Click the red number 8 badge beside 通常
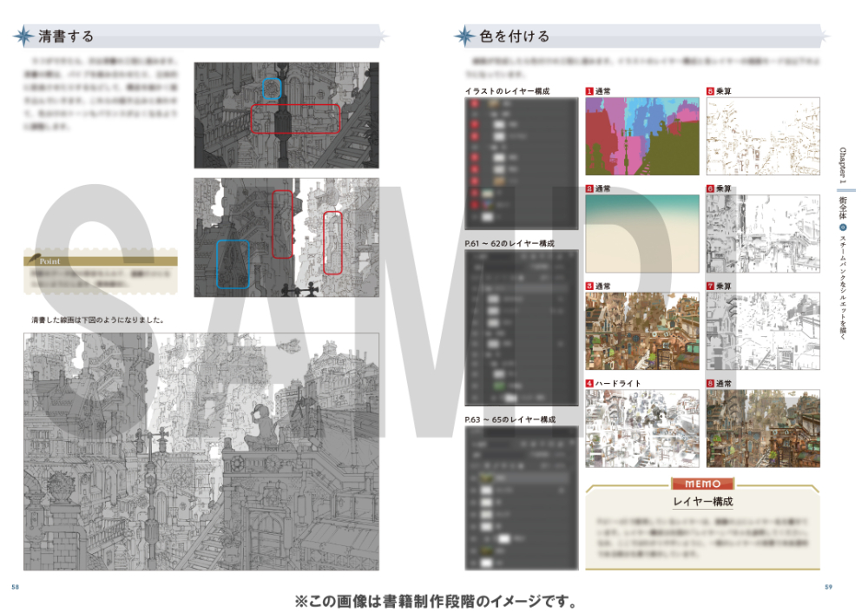 click(710, 383)
